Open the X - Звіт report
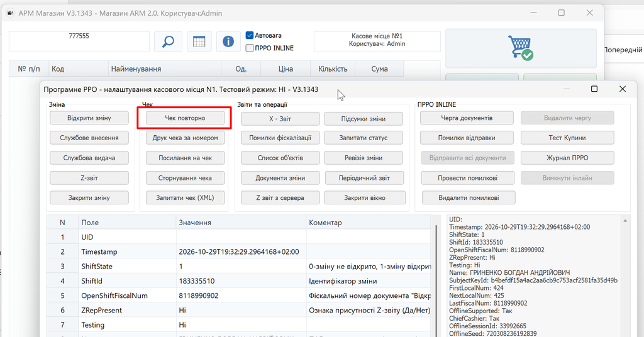644x337 pixels. [x=280, y=119]
